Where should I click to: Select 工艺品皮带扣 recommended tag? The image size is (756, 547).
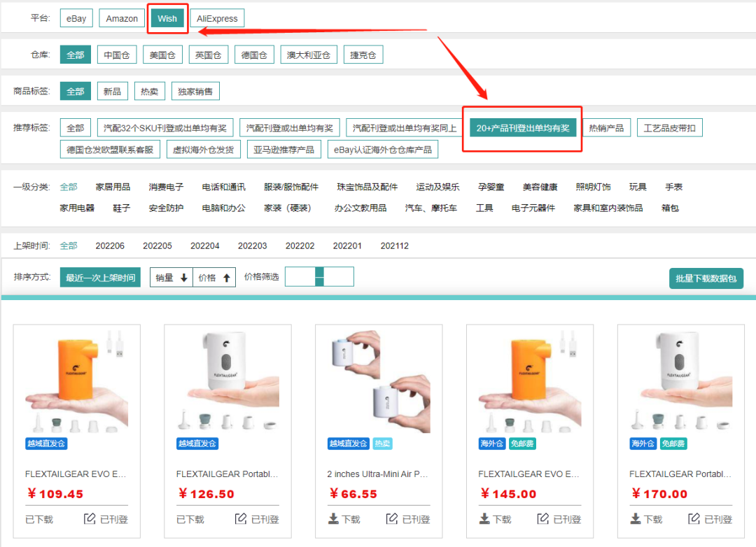pos(670,128)
